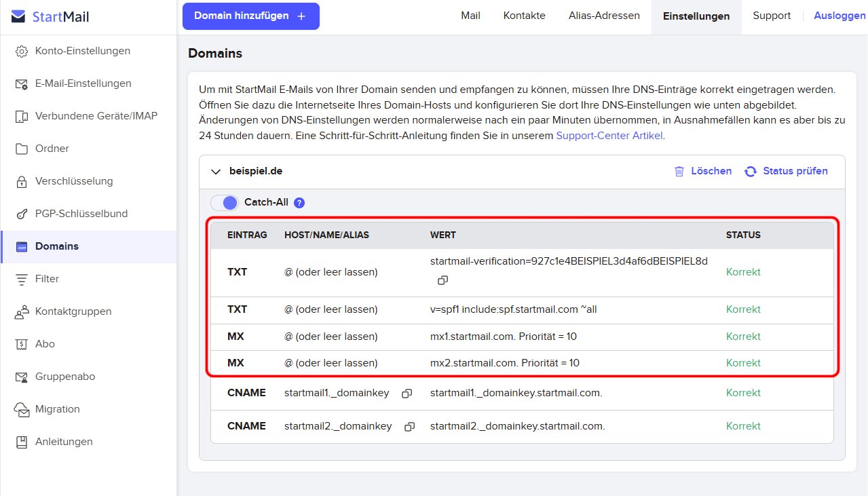Click the Verschlüsselung padlock icon
Screen dimensions: 868x496
pyautogui.click(x=22, y=181)
